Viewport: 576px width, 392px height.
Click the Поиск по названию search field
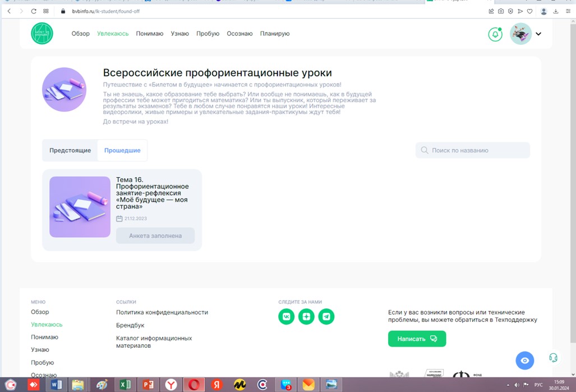473,150
